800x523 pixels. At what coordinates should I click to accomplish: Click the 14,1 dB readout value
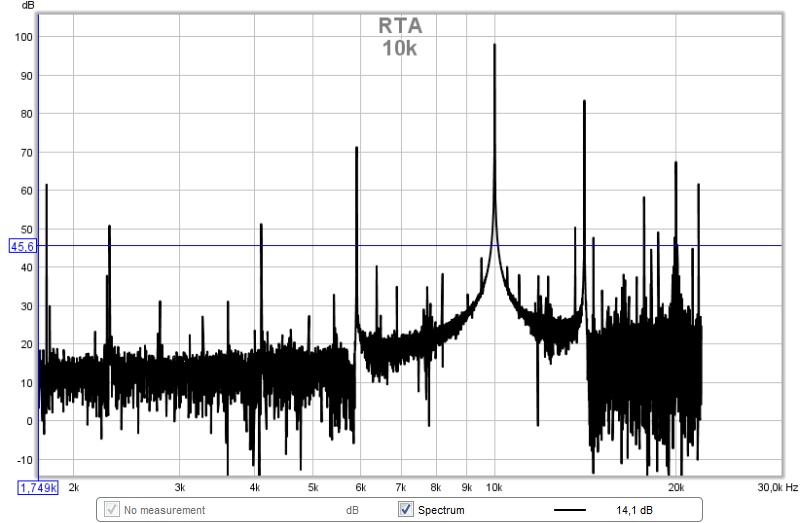coord(634,510)
